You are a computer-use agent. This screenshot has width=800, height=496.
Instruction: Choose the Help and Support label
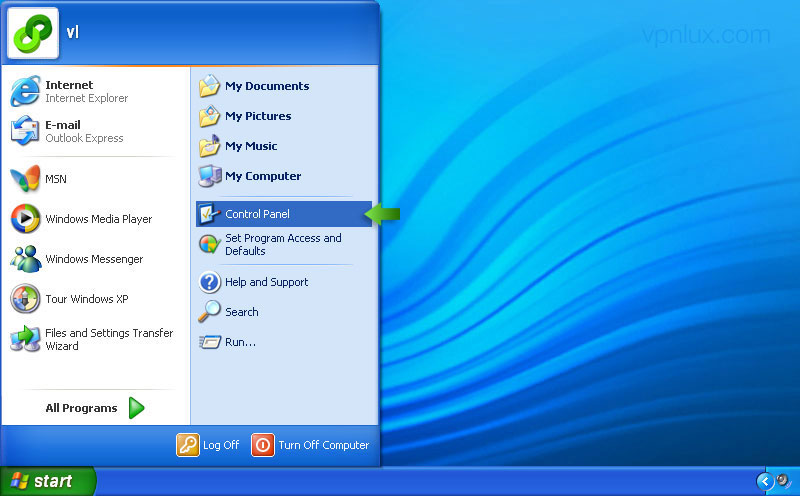266,282
